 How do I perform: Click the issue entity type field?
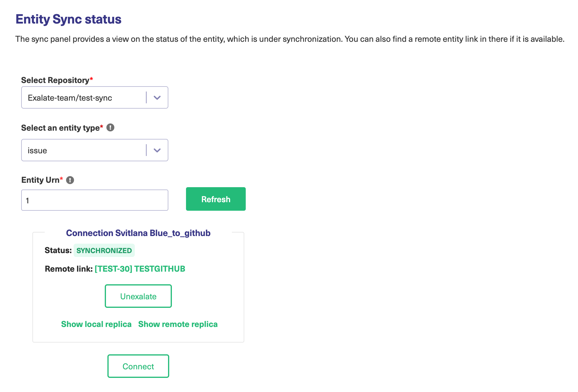tap(84, 150)
